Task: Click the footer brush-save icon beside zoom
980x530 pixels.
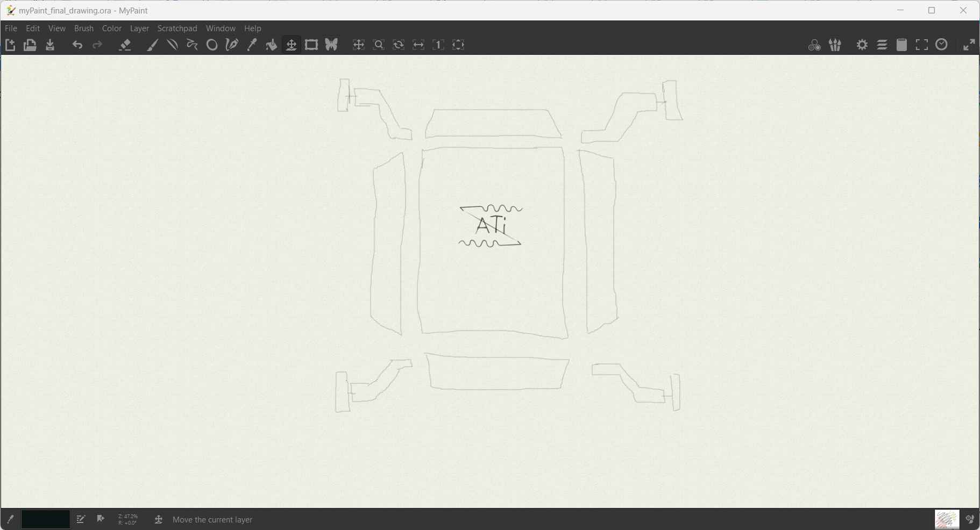Action: [x=101, y=519]
